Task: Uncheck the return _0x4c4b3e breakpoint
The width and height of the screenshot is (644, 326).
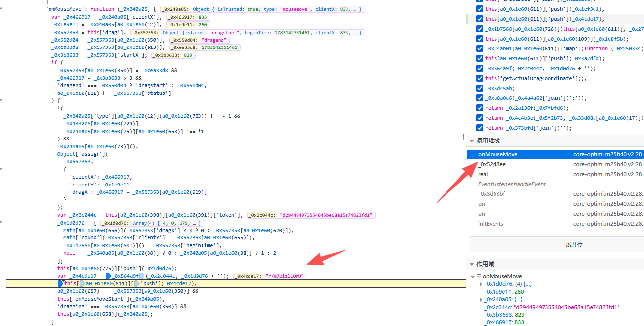Action: pyautogui.click(x=479, y=118)
